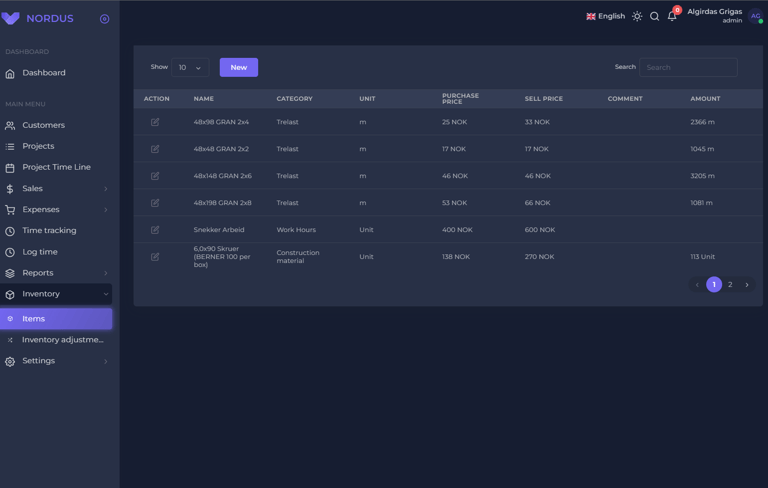Screen dimensions: 768x488
Task: Click the table Search input field
Action: point(688,68)
